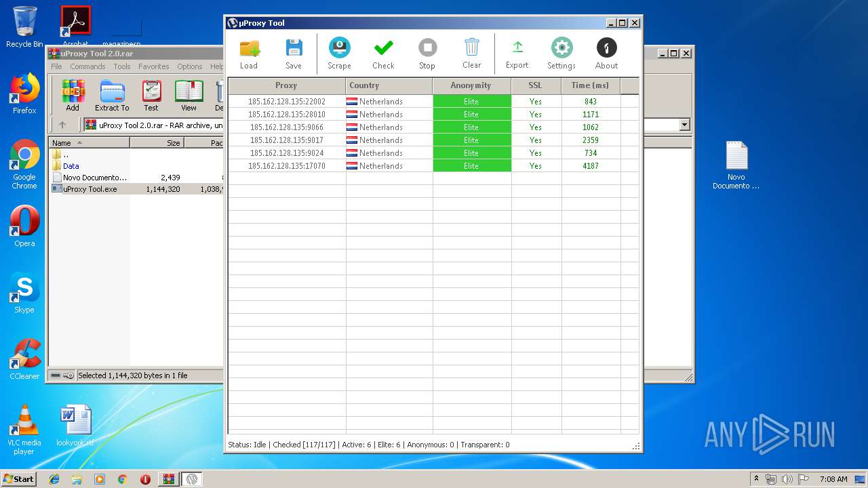Open the About info icon
Viewport: 868px width, 488px height.
pyautogui.click(x=606, y=54)
